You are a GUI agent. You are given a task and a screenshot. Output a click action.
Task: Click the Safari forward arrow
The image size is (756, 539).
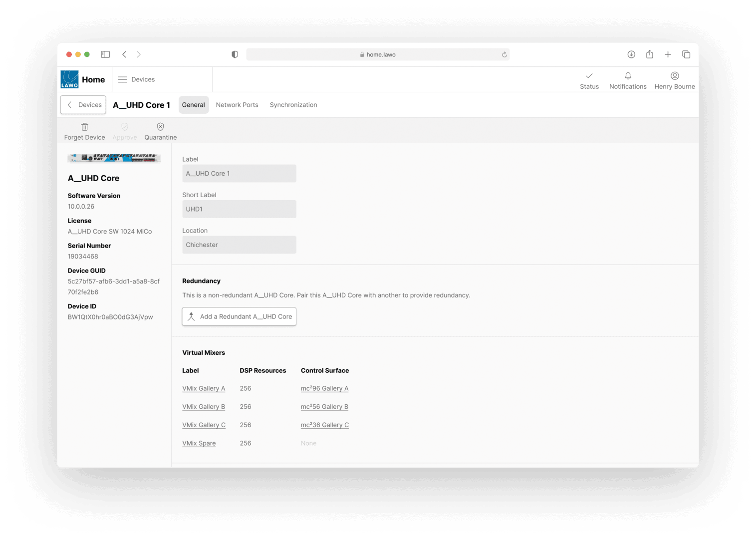point(139,54)
